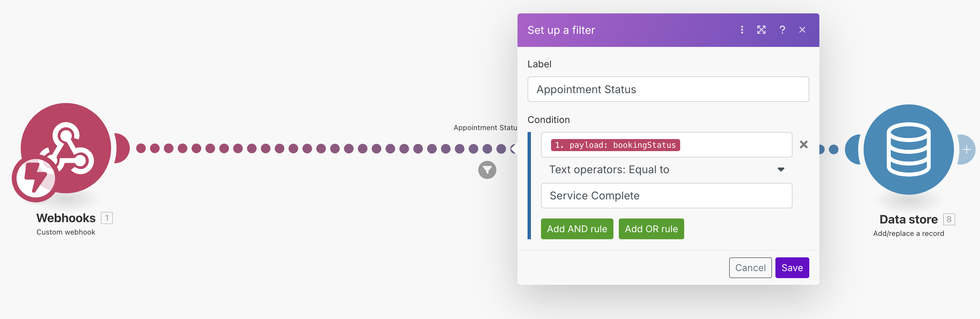Click the Add AND rule button
Viewport: 980px width, 319px height.
[577, 229]
